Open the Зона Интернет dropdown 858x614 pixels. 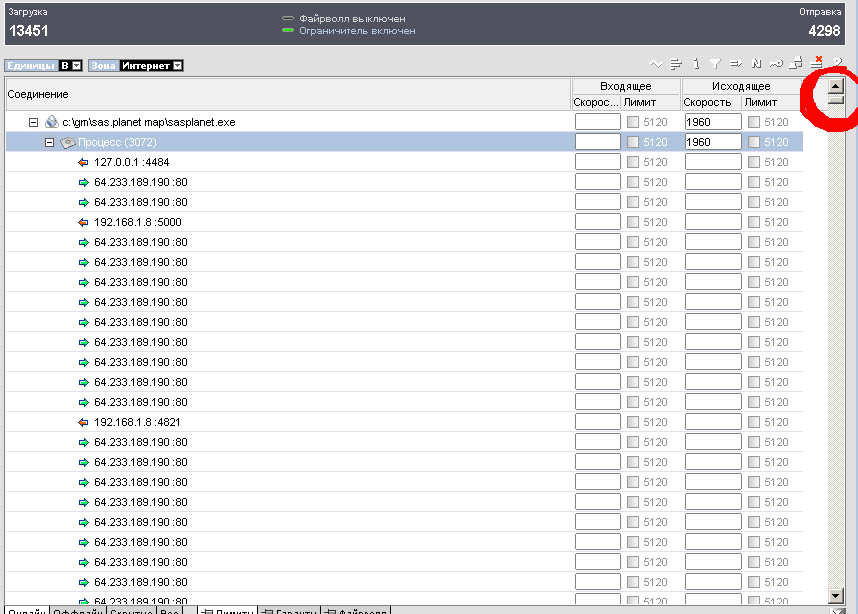177,66
